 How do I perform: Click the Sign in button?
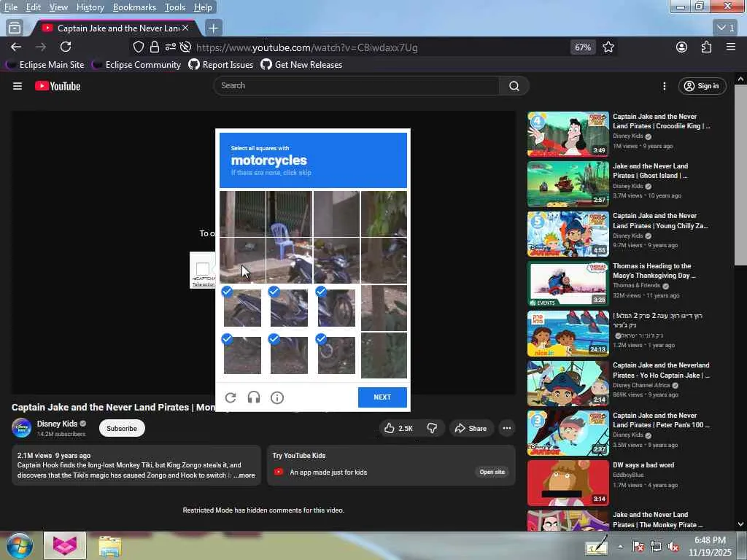pyautogui.click(x=703, y=86)
